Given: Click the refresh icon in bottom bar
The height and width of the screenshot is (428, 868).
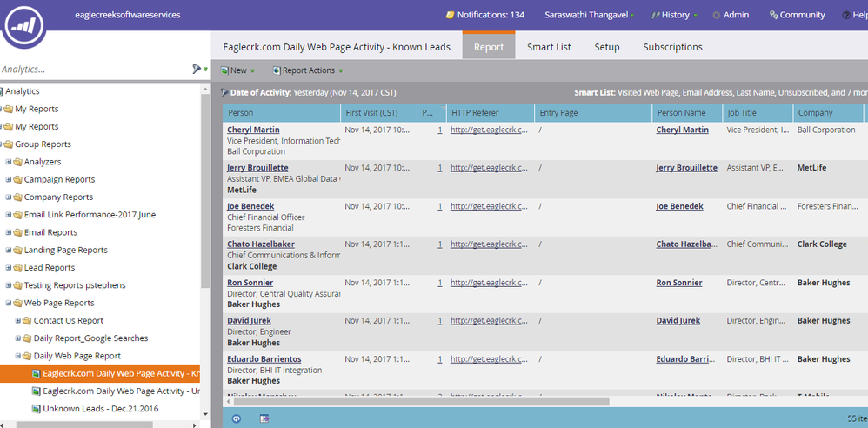Looking at the screenshot, I should [237, 418].
